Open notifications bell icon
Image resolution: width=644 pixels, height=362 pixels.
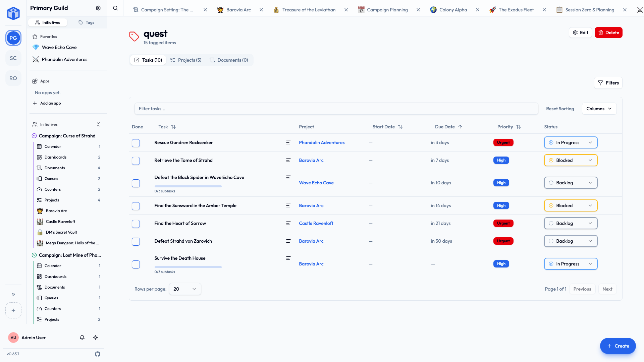pyautogui.click(x=82, y=338)
